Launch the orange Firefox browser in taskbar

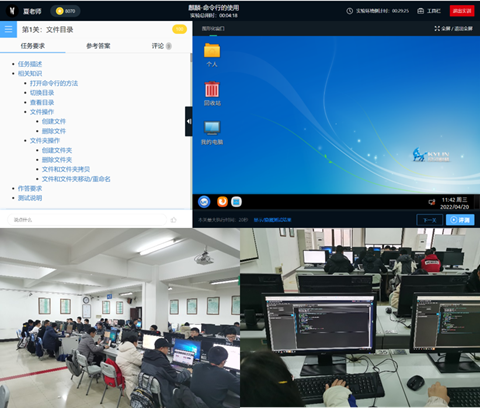point(222,202)
